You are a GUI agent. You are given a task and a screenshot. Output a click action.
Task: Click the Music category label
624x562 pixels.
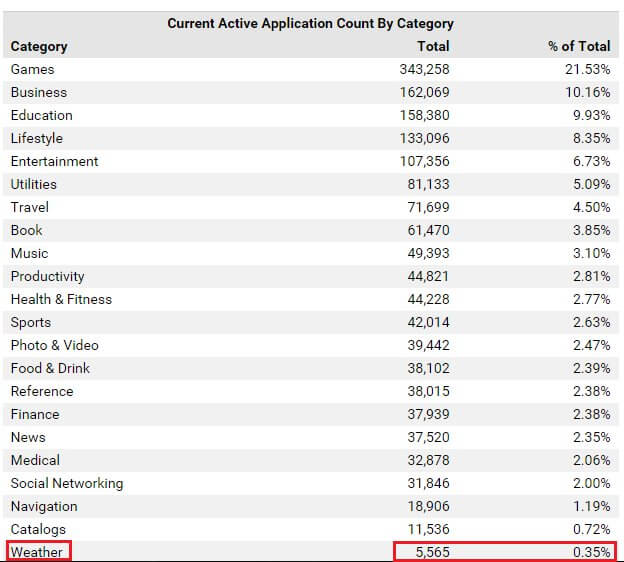[29, 253]
